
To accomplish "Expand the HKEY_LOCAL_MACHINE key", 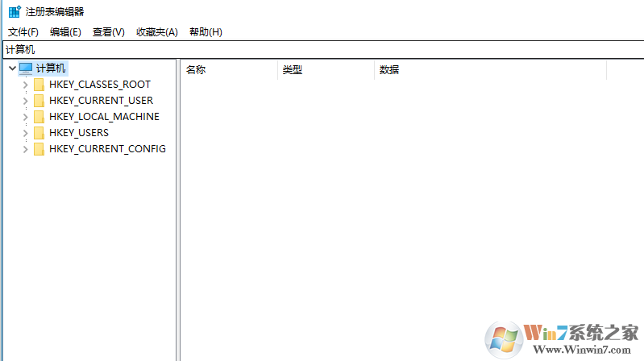I will coord(26,117).
